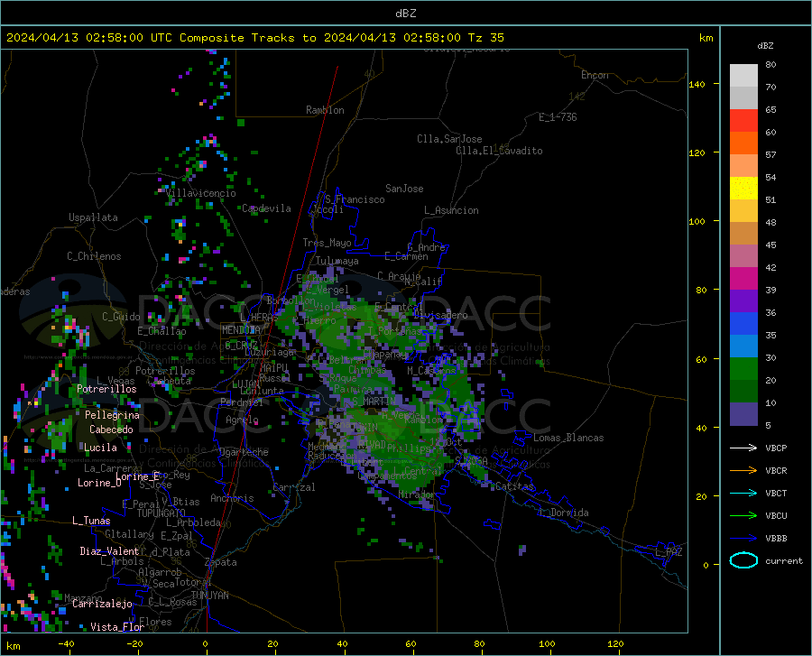Click the 'TUNUYAN' map label
The image size is (812, 656).
[x=209, y=596]
